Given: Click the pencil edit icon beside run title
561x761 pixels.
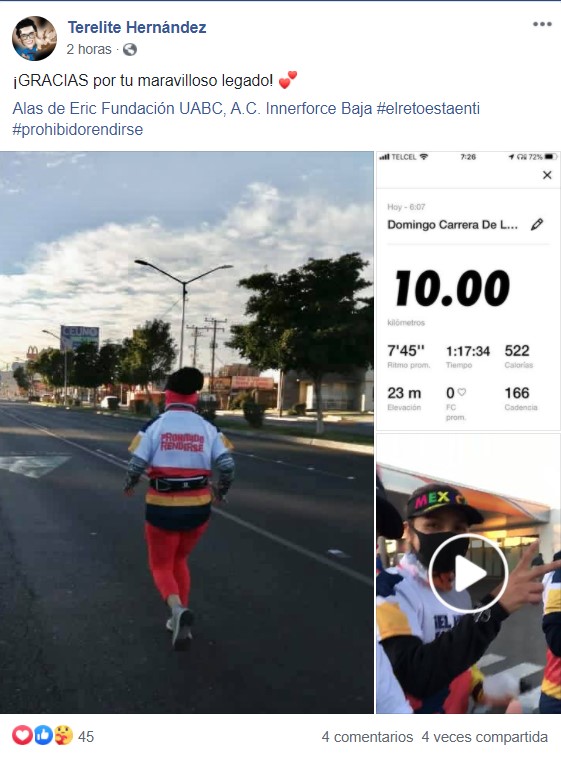Looking at the screenshot, I should click(537, 225).
